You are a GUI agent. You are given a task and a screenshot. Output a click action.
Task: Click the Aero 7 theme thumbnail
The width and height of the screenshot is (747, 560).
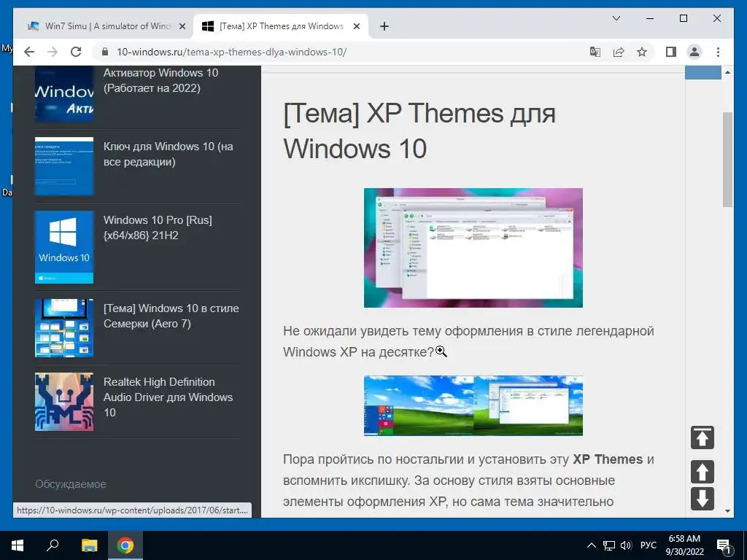pyautogui.click(x=64, y=328)
